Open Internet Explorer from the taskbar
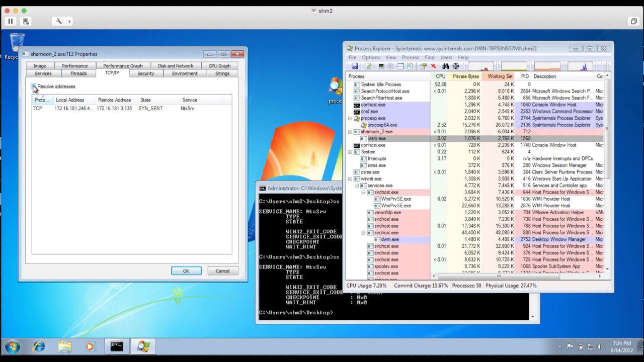Image resolution: width=644 pixels, height=362 pixels. click(x=39, y=346)
